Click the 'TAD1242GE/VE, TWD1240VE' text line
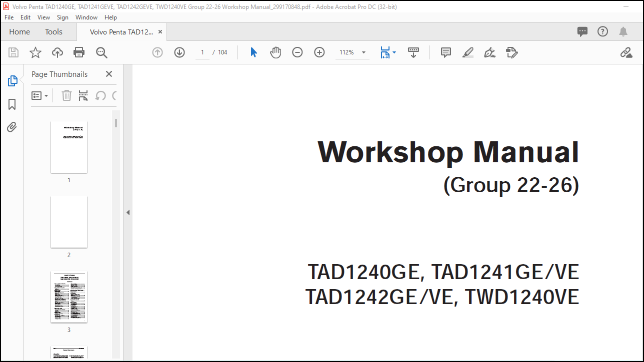The image size is (644, 362). (x=442, y=297)
